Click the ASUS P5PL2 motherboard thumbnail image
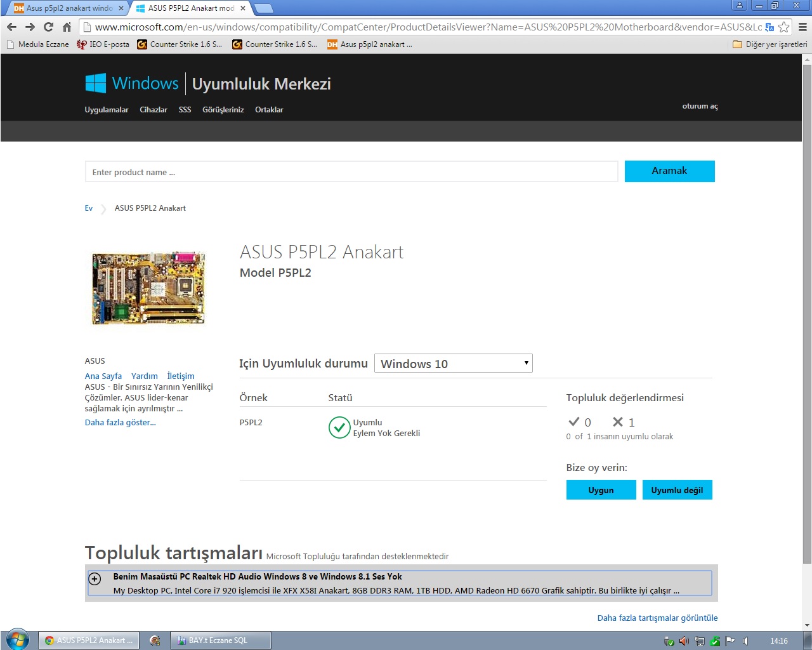The image size is (812, 650). [148, 288]
